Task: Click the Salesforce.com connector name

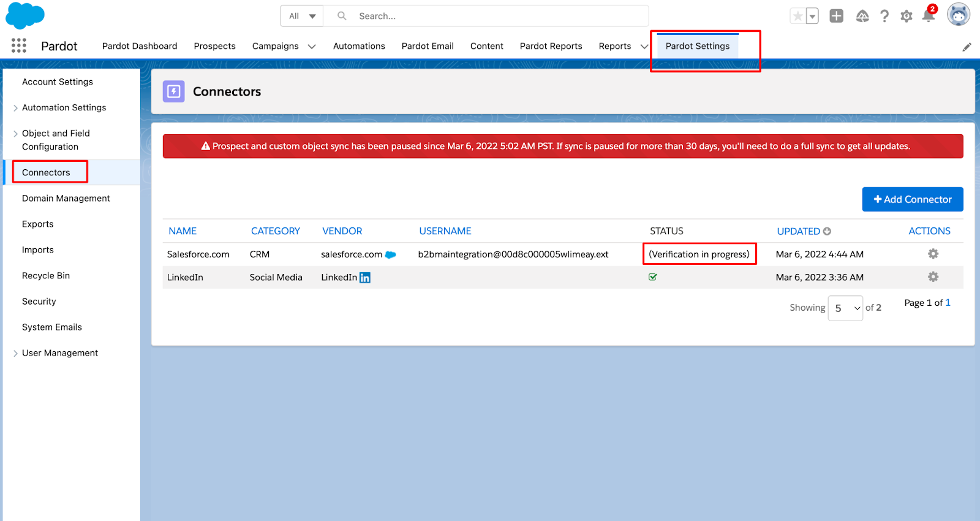Action: point(198,254)
